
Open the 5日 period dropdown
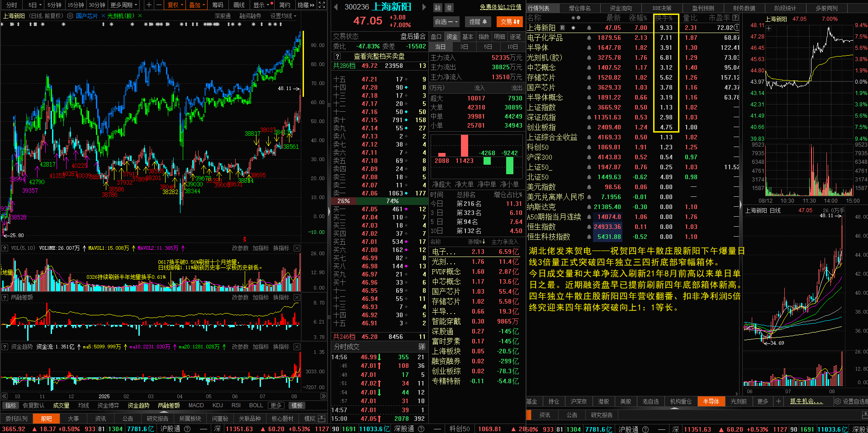point(34,5)
